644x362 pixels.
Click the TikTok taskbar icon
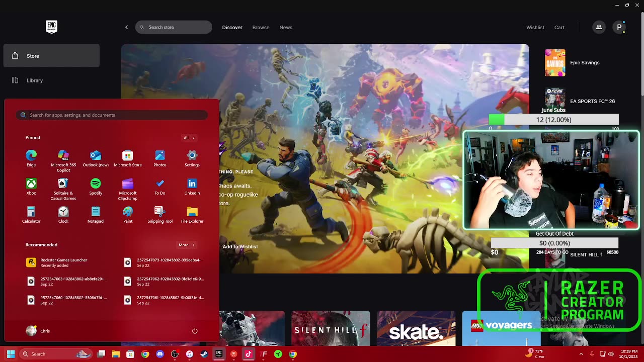pos(248,354)
